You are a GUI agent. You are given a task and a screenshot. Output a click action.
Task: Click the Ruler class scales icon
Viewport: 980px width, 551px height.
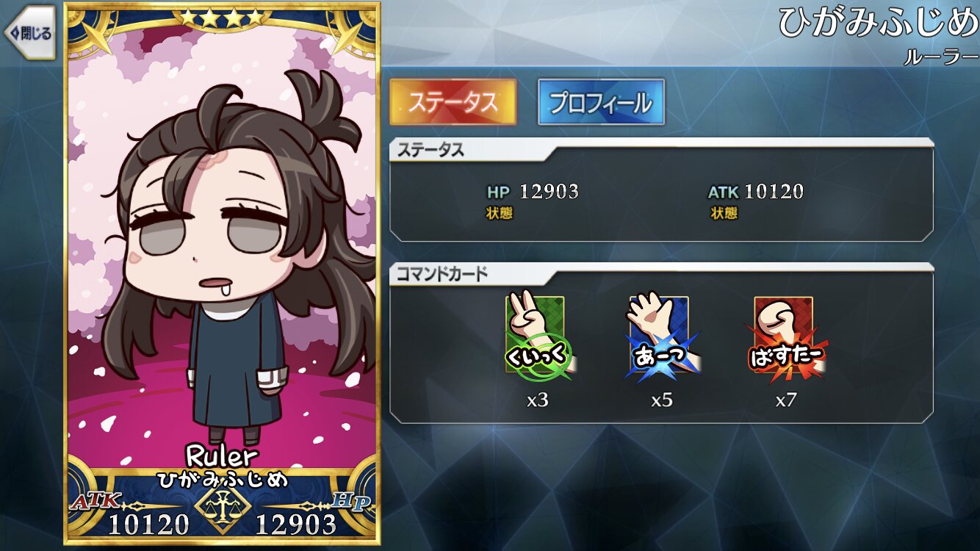pos(222,508)
